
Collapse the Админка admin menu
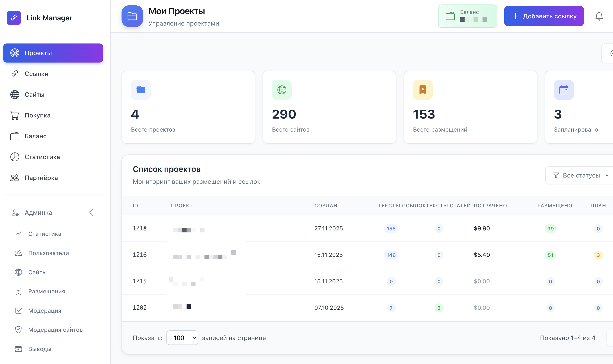[92, 212]
